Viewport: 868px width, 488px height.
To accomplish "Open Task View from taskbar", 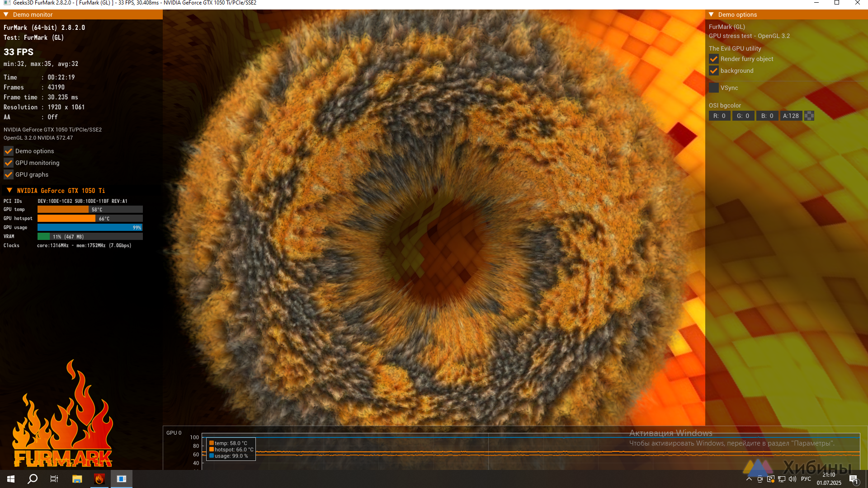I will (x=54, y=479).
